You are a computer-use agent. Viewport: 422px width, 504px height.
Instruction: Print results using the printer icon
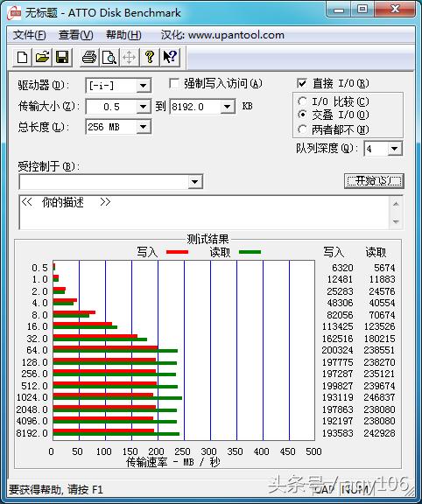[89, 58]
